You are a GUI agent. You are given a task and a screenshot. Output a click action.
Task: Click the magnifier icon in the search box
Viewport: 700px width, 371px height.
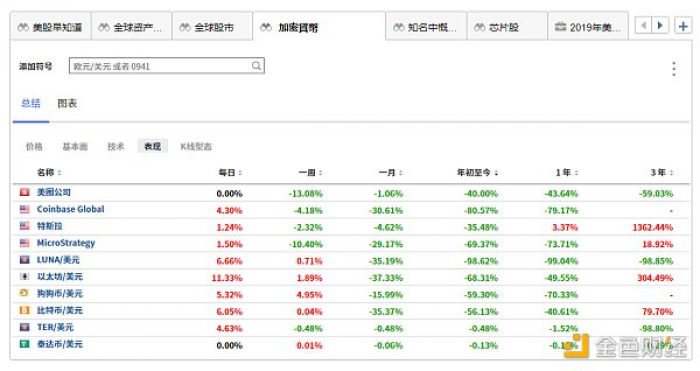[x=256, y=66]
